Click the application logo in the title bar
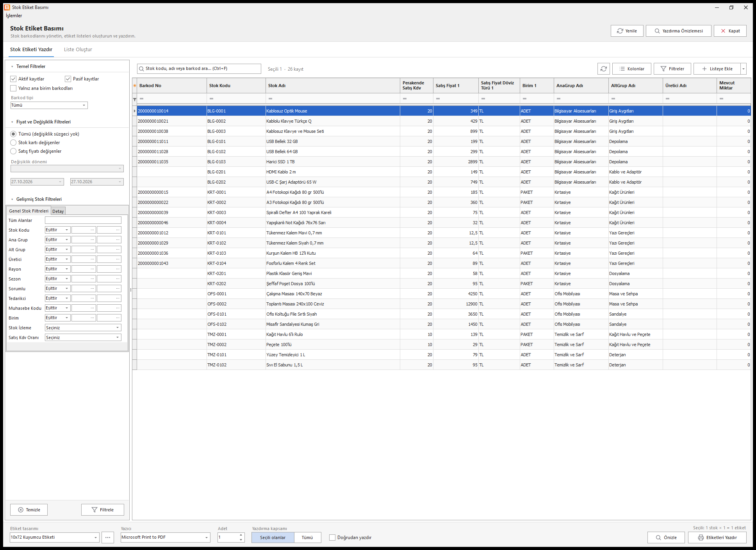Screen dimensions: 756x550 [x=7, y=7]
